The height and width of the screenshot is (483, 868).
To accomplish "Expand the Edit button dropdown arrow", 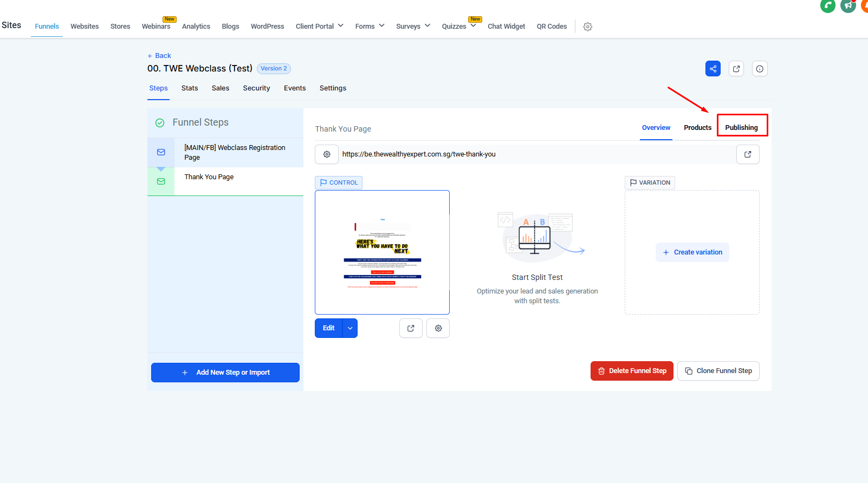I will (x=350, y=328).
